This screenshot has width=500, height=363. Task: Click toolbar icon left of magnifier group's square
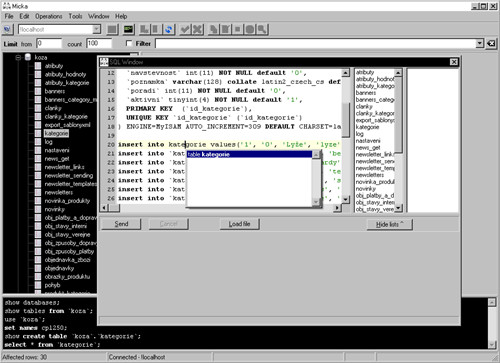[226, 29]
